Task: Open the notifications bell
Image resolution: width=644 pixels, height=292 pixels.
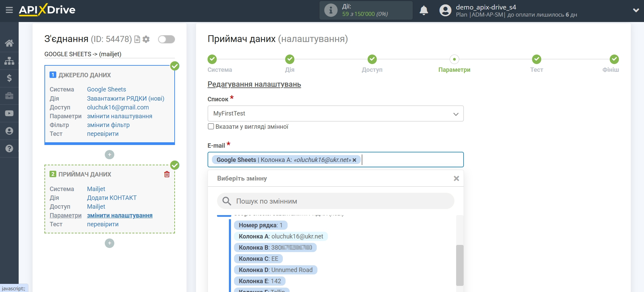Action: [424, 11]
